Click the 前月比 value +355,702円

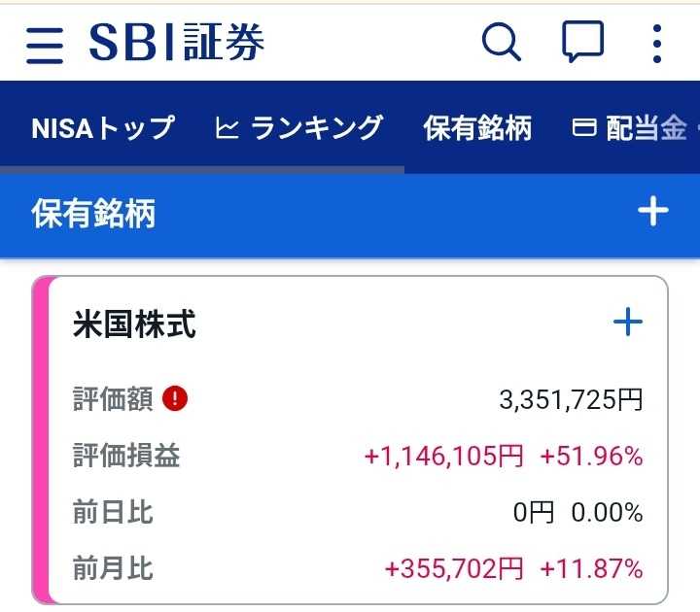coord(454,568)
